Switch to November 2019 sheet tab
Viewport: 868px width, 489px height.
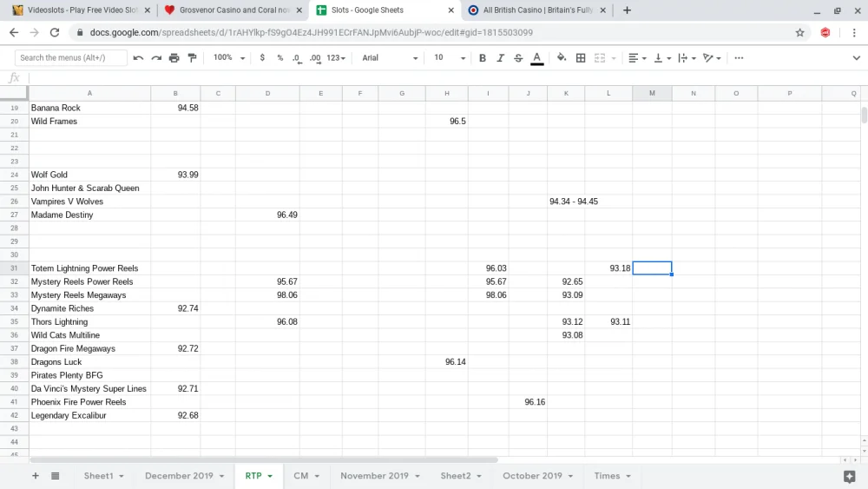[x=374, y=476]
